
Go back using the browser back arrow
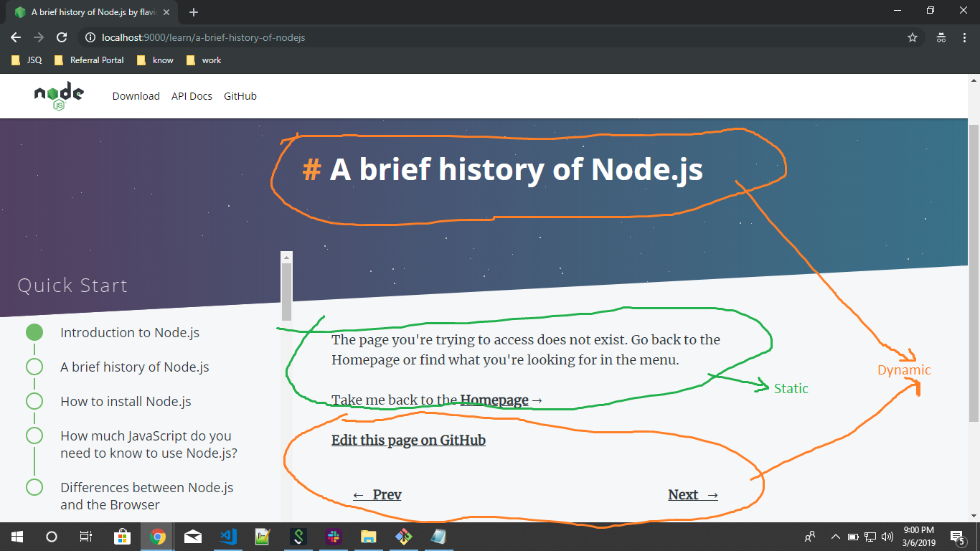(16, 37)
